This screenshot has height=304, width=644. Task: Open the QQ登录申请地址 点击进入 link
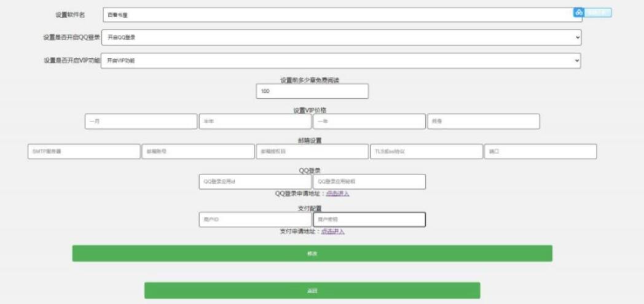click(337, 193)
